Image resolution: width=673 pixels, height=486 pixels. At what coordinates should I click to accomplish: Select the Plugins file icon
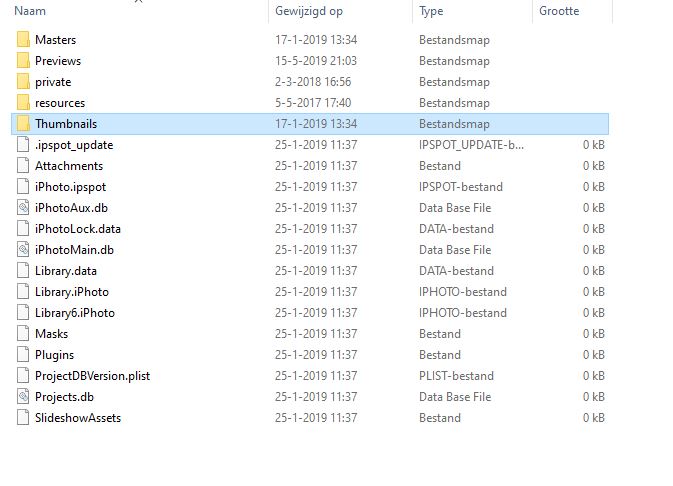pos(23,355)
